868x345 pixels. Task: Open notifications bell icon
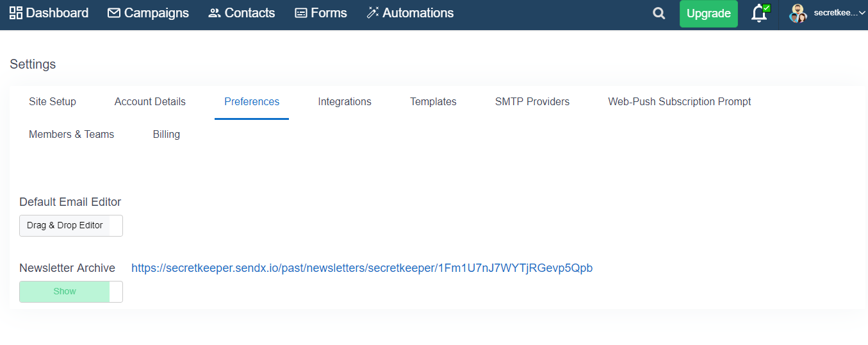click(760, 13)
